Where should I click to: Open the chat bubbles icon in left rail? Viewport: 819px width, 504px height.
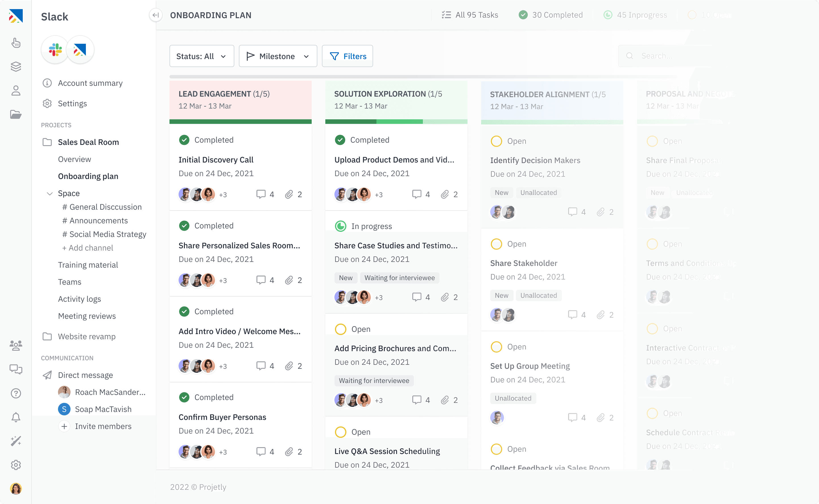tap(16, 369)
